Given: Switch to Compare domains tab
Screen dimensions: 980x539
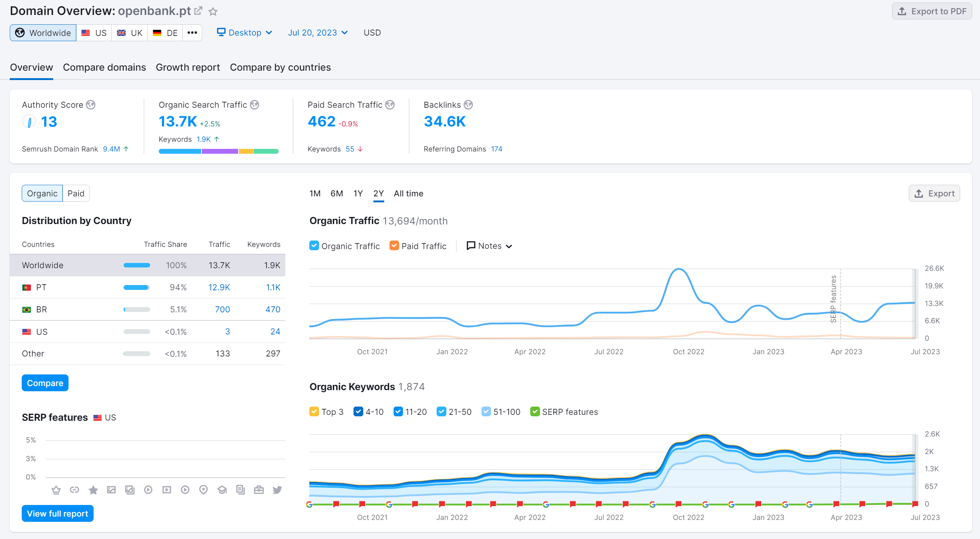Looking at the screenshot, I should click(x=104, y=67).
